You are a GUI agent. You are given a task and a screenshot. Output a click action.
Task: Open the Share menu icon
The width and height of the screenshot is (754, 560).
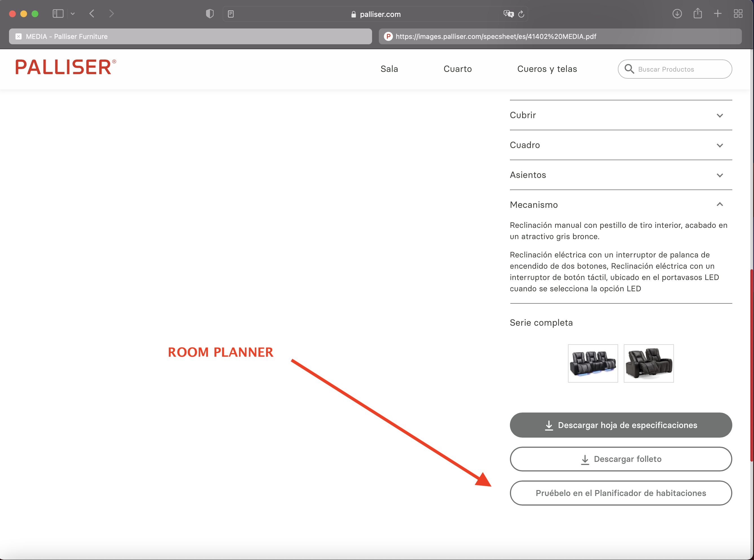click(697, 13)
